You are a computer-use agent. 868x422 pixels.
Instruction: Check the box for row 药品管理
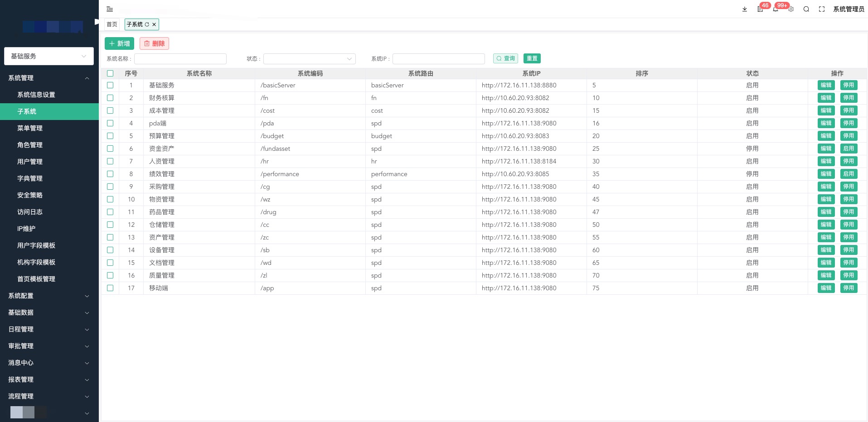pyautogui.click(x=110, y=212)
